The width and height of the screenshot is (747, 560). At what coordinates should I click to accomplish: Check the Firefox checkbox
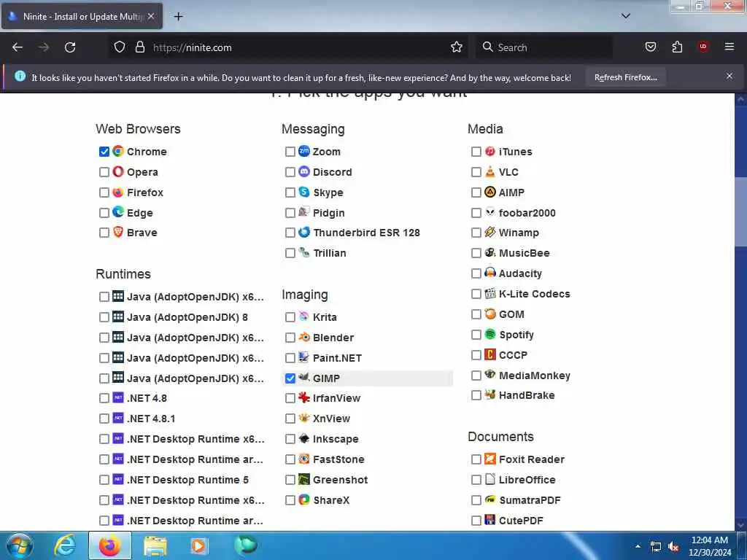[x=104, y=192]
